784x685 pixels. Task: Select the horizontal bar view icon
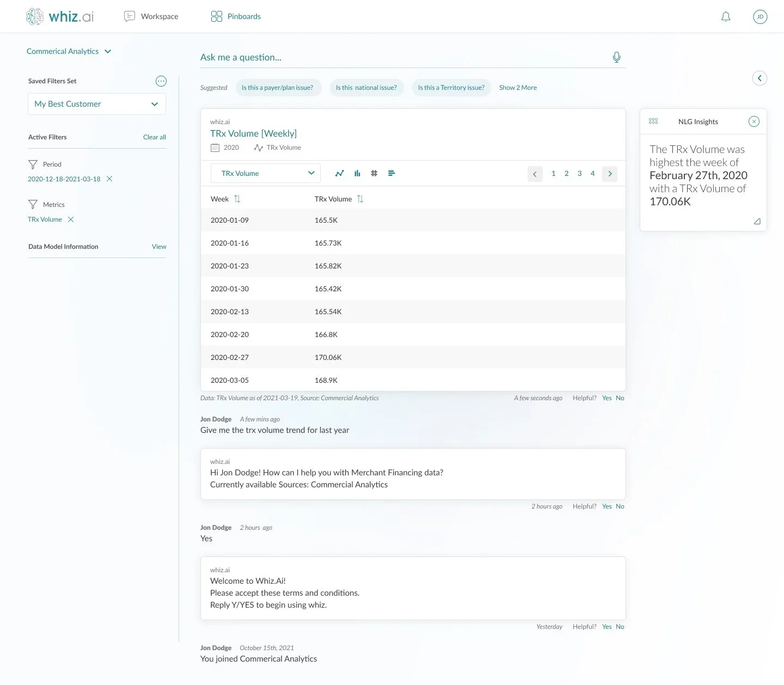[391, 173]
